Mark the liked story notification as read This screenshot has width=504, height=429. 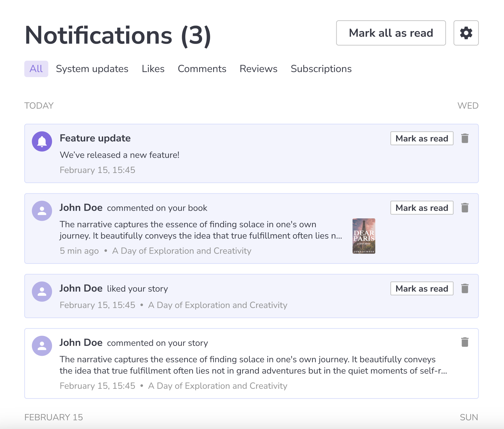(x=421, y=288)
